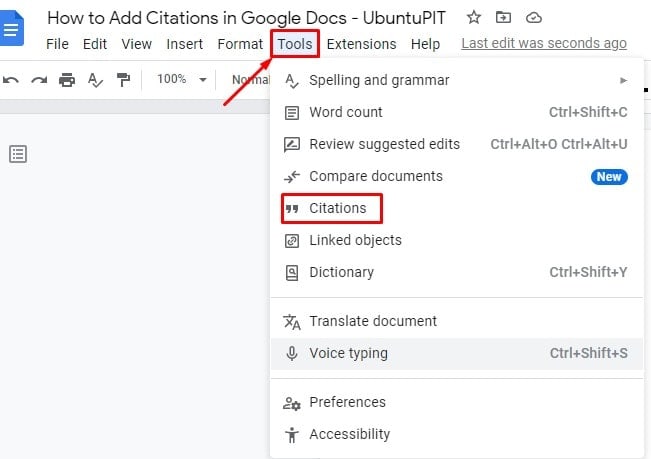
Task: Open the Move to folder icon
Action: tap(503, 17)
